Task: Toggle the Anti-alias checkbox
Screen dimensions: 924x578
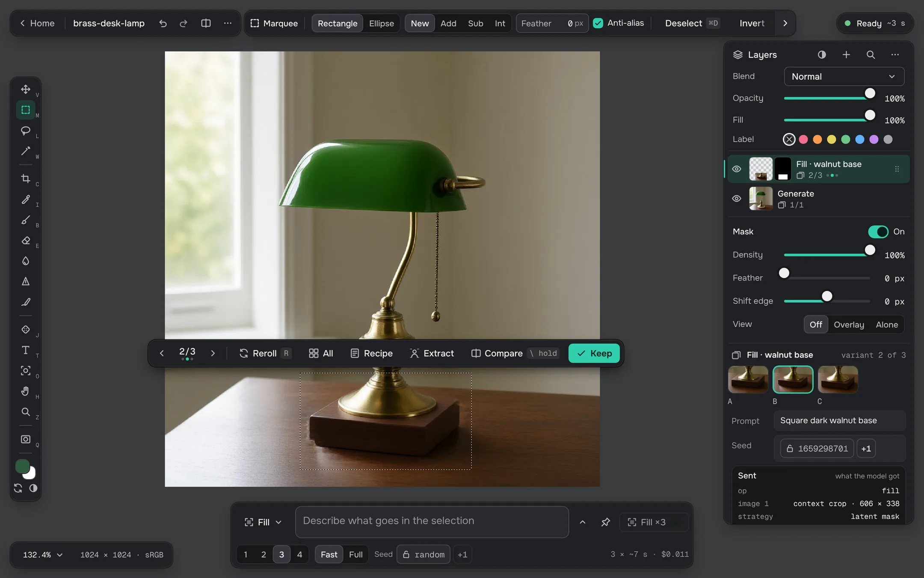Action: point(598,23)
